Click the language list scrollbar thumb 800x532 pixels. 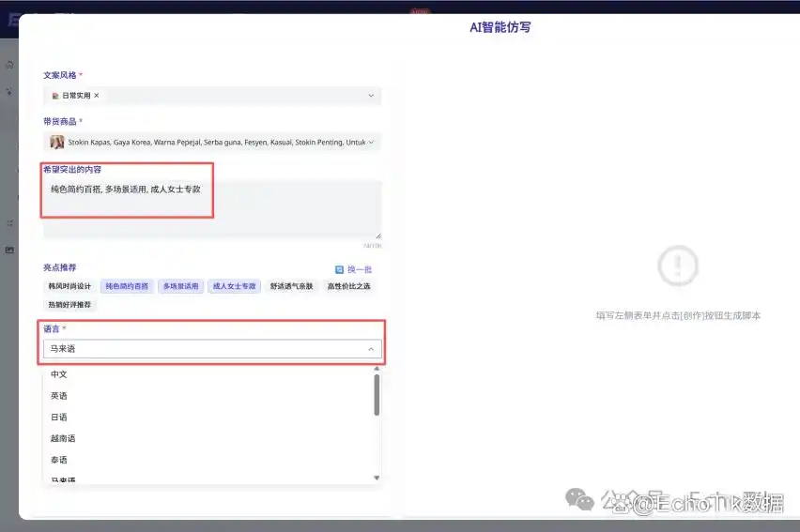click(377, 395)
